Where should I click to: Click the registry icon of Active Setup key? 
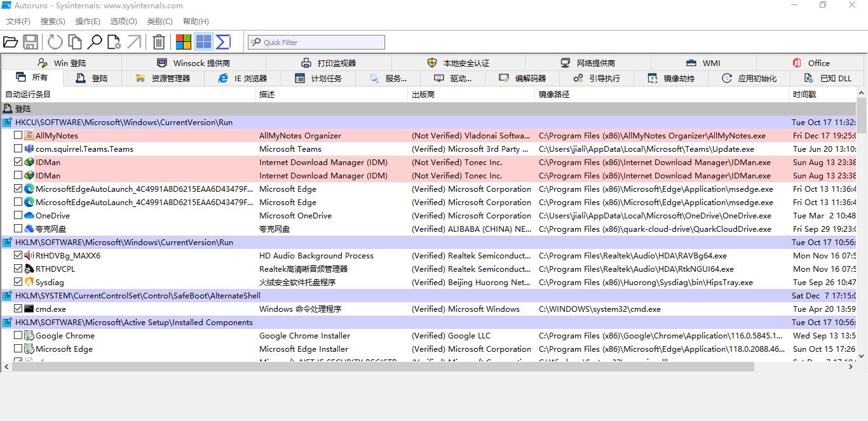(8, 322)
